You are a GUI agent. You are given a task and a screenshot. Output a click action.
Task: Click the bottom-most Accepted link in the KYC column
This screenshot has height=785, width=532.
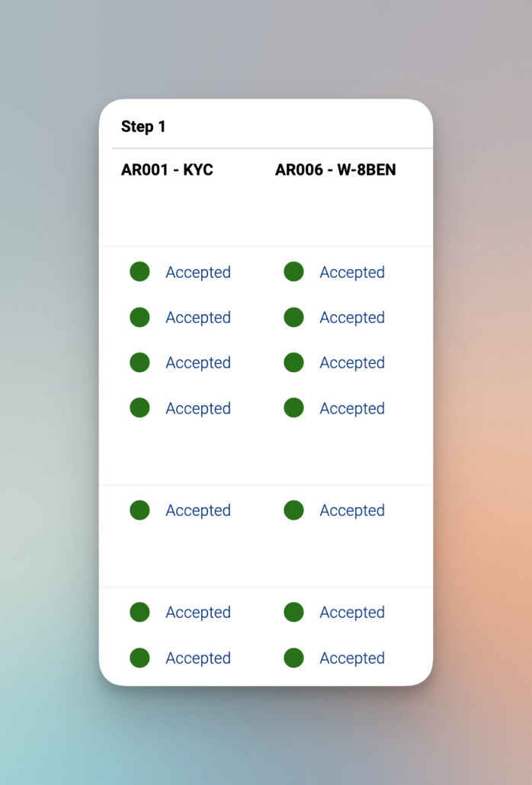tap(198, 658)
